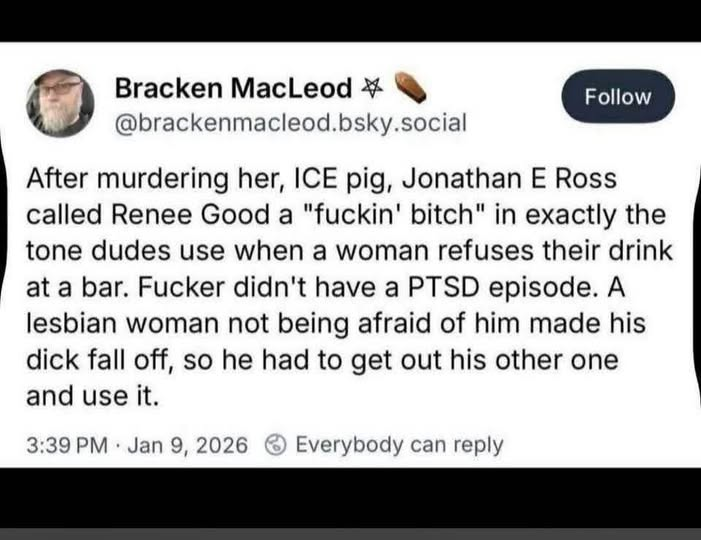Viewport: 701px width, 540px height.
Task: Click the pentagram icon beside the name
Action: pyautogui.click(x=370, y=89)
